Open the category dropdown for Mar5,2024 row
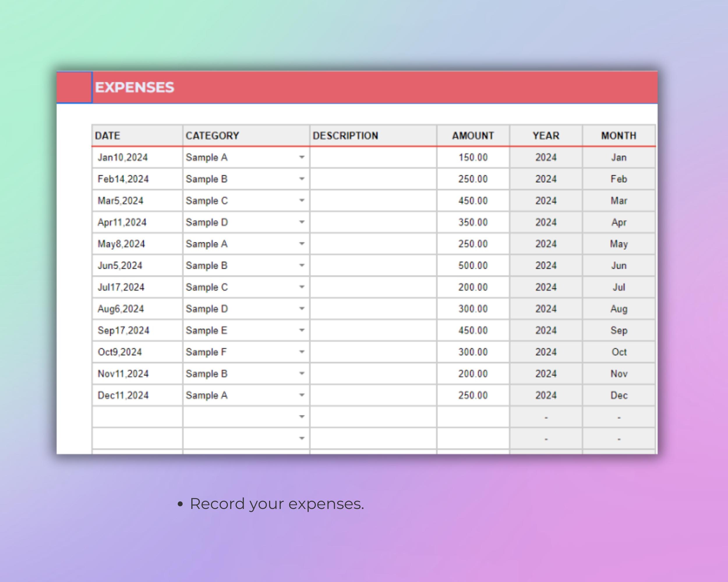Screen dimensions: 728x582 point(301,200)
